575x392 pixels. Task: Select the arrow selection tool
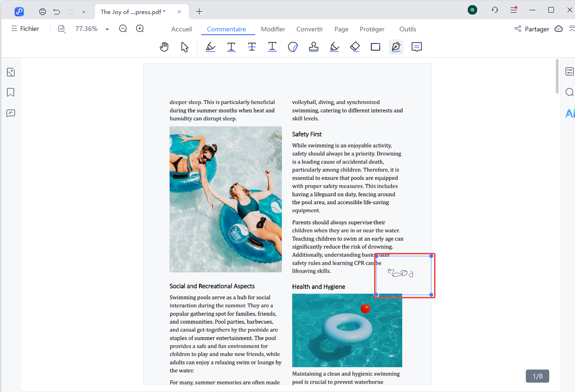click(184, 47)
